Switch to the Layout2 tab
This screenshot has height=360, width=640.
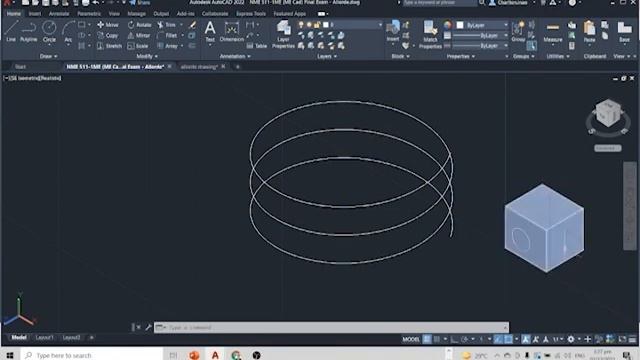pyautogui.click(x=71, y=338)
